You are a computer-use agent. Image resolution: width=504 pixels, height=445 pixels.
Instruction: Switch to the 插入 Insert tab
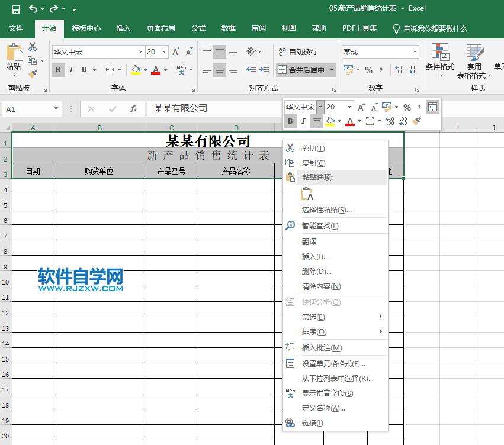point(123,28)
